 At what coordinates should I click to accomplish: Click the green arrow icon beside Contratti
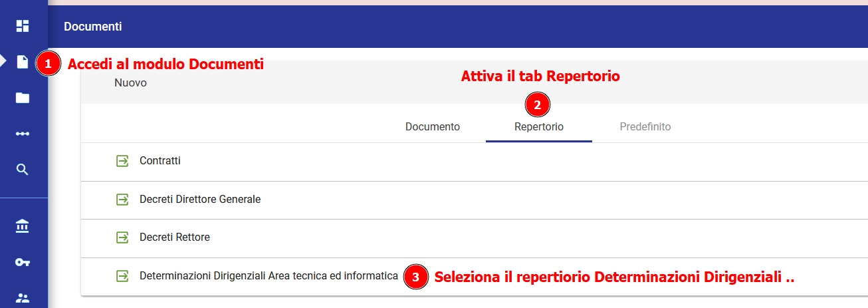(x=122, y=161)
